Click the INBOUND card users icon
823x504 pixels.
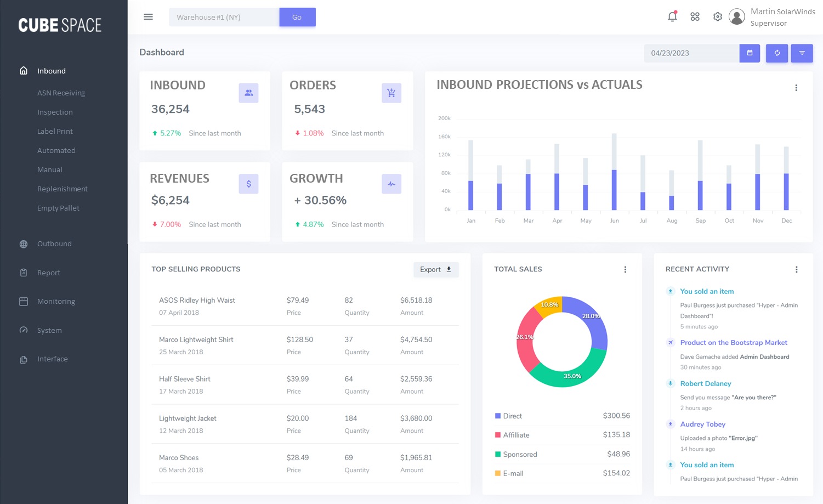point(248,93)
